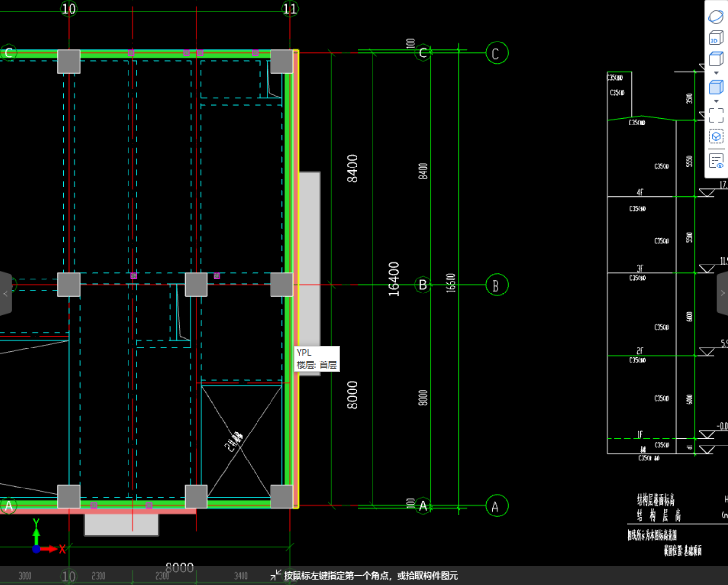Select the top view direction cube icon
728x585 pixels.
coord(715,59)
